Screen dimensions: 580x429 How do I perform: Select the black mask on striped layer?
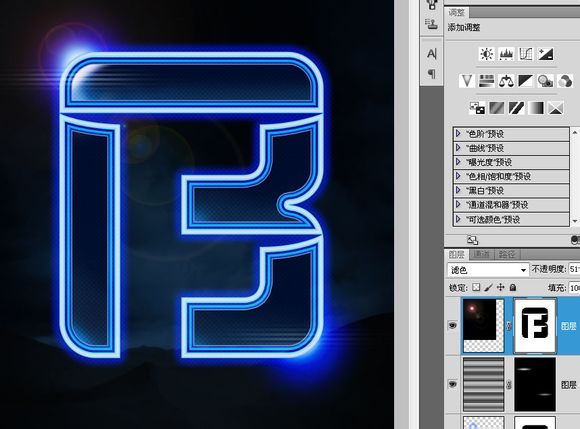point(535,384)
